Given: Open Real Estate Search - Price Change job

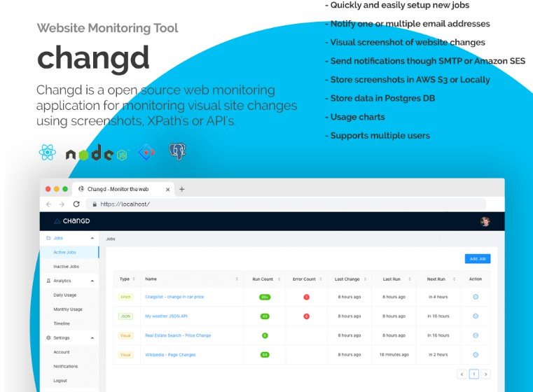Looking at the screenshot, I should [178, 335].
